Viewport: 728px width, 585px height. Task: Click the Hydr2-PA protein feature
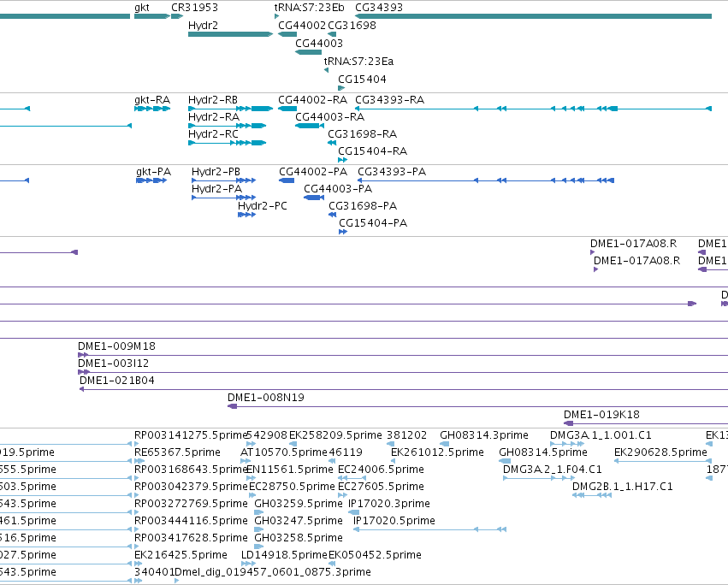point(224,198)
